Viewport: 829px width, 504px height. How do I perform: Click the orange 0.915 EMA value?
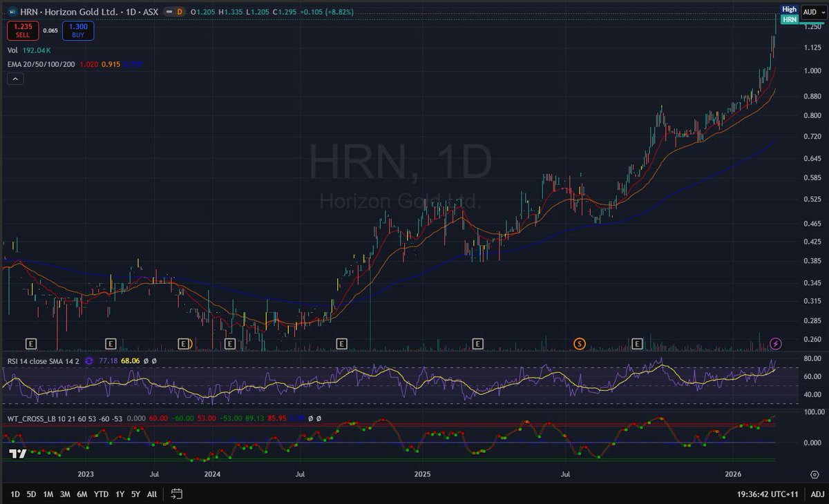tap(111, 64)
